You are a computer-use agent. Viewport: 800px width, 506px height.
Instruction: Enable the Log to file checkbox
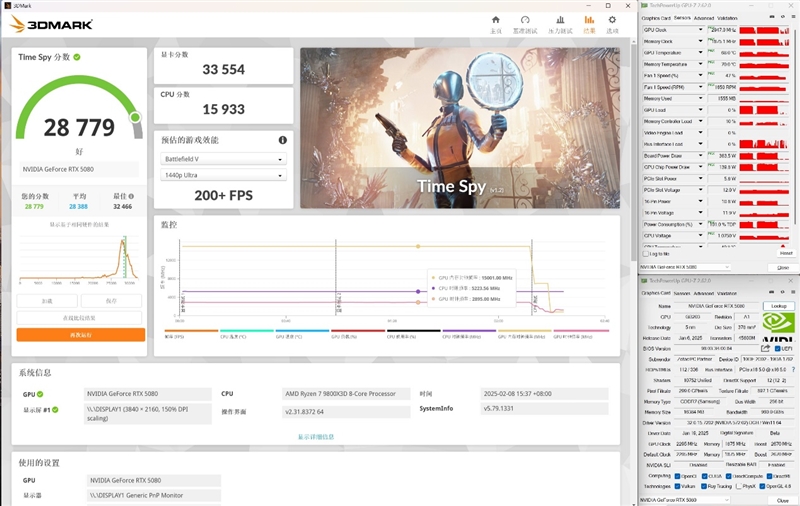(644, 254)
